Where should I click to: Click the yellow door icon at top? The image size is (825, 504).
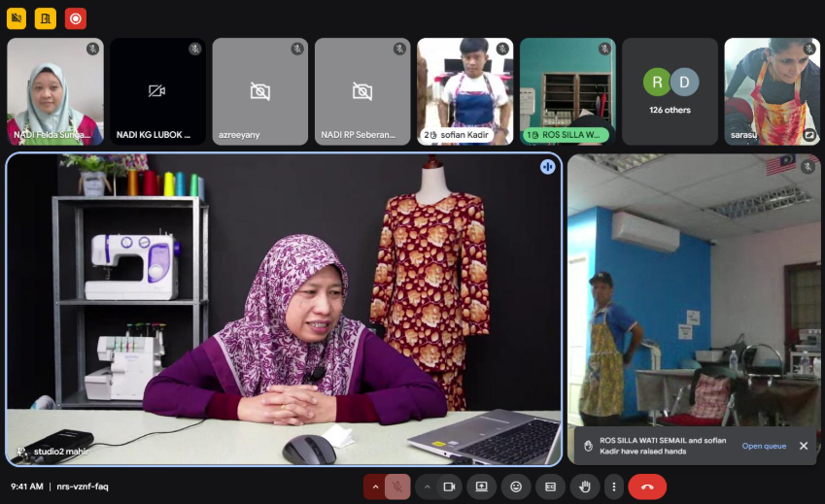point(46,17)
